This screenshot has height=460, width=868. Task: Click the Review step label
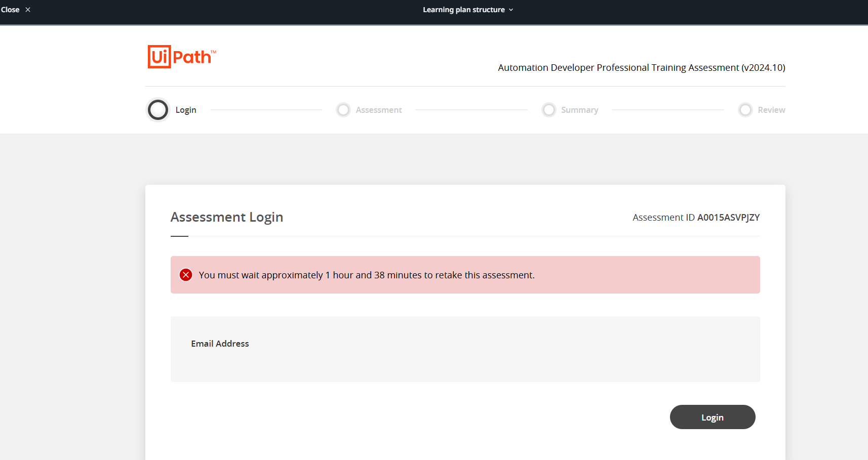coord(771,110)
